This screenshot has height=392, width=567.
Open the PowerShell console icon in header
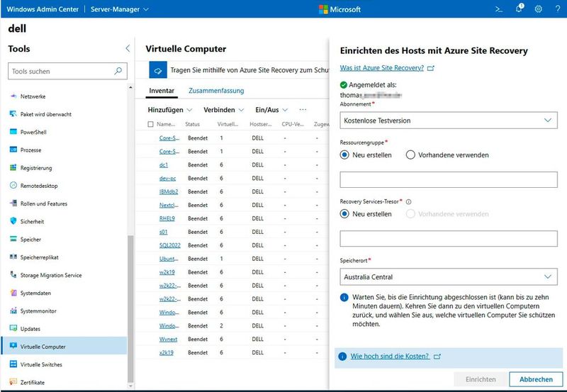499,9
